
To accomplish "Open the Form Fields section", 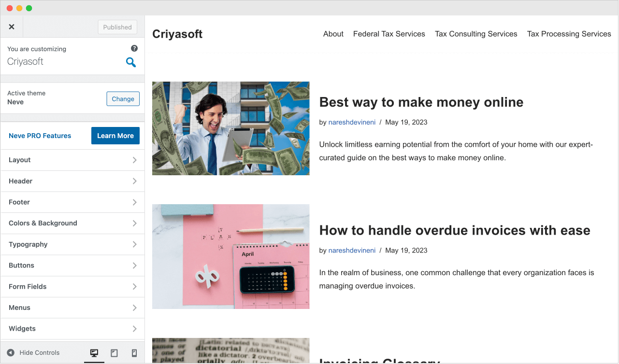I will click(72, 286).
